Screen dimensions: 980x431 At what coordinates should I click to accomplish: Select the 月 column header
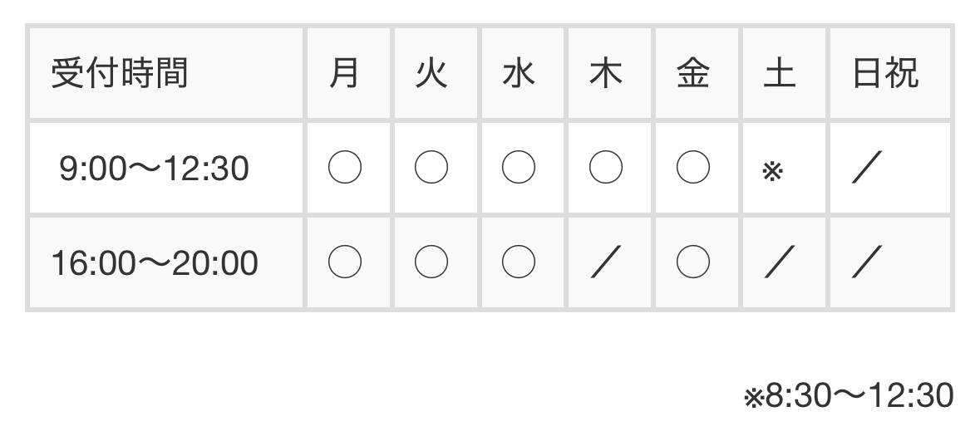(345, 74)
